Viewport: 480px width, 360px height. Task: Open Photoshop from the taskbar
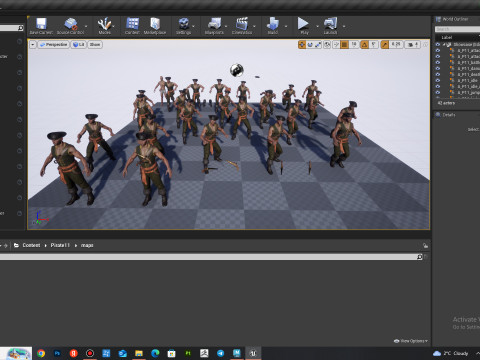(57, 353)
